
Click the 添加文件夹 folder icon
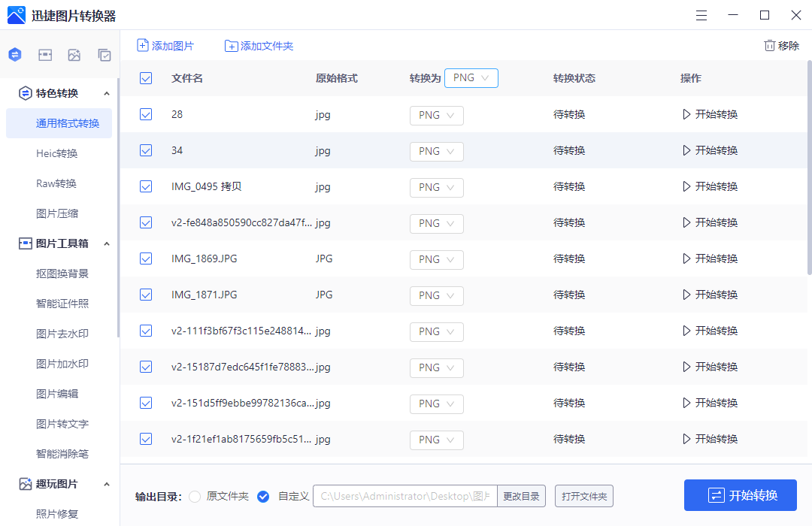[x=231, y=46]
